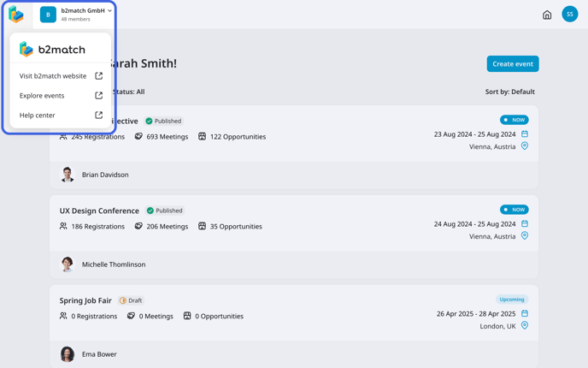Select Explore events menu item
The image size is (588, 368).
coord(42,96)
